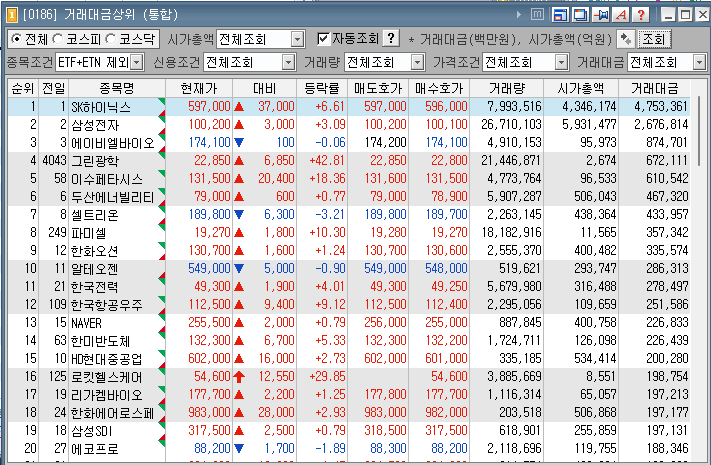Click the 4,753,361 trading value cell
The image size is (711, 465).
[661, 107]
